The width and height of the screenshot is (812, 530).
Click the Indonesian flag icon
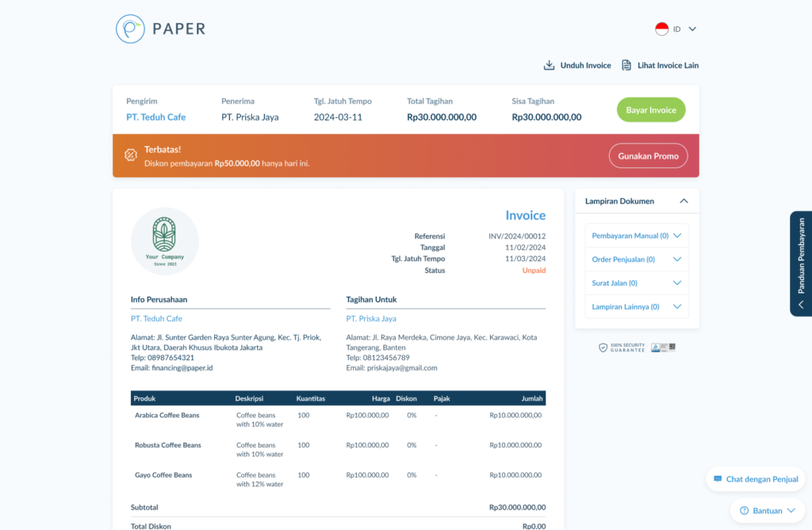(x=661, y=29)
